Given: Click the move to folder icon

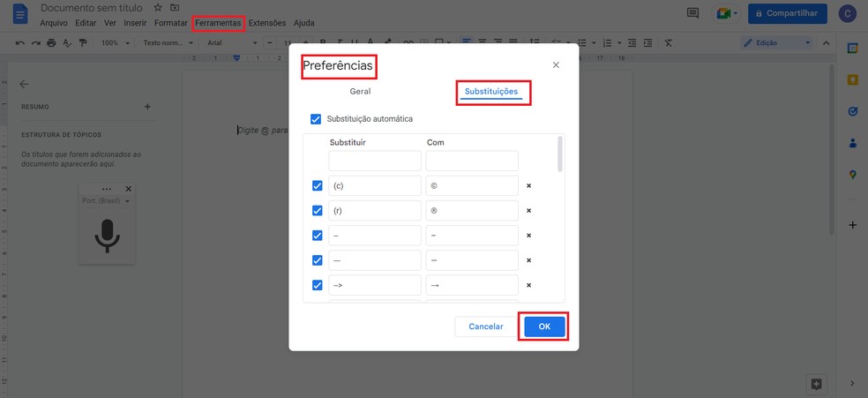Looking at the screenshot, I should point(175,8).
